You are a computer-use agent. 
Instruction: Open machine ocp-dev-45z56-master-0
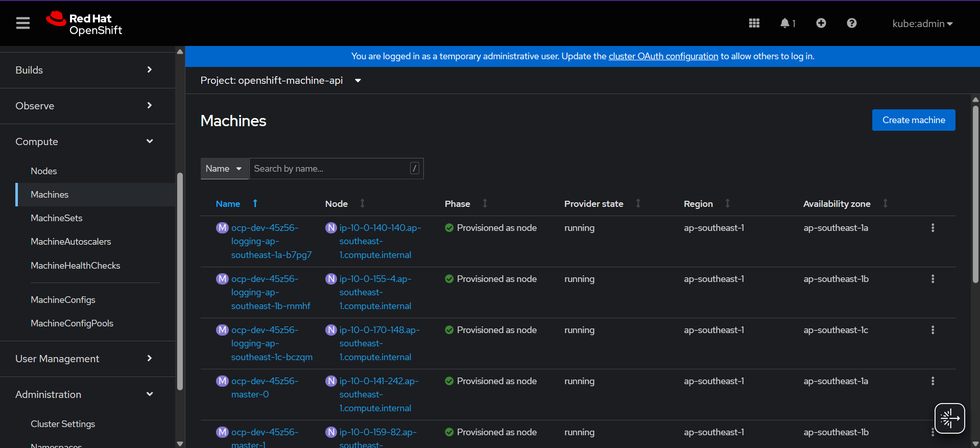265,388
